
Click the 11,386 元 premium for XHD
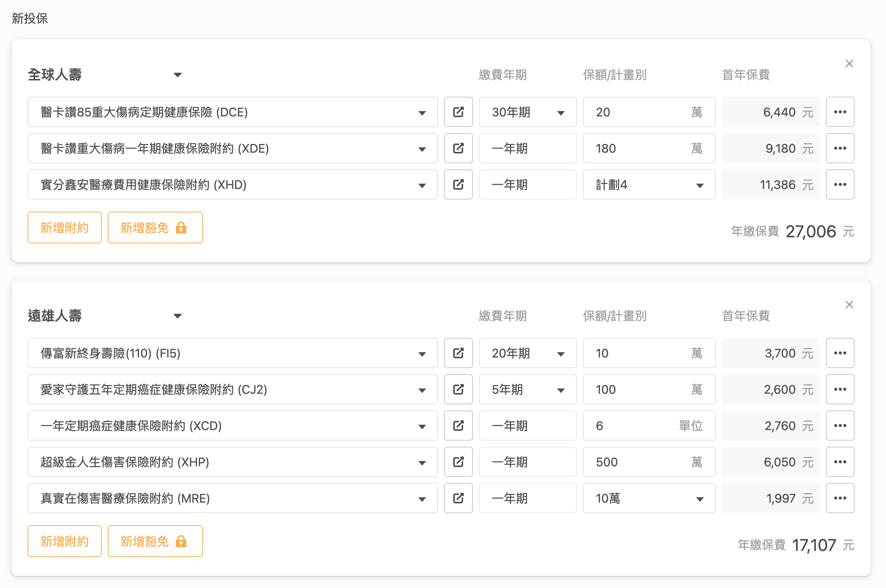pyautogui.click(x=771, y=184)
